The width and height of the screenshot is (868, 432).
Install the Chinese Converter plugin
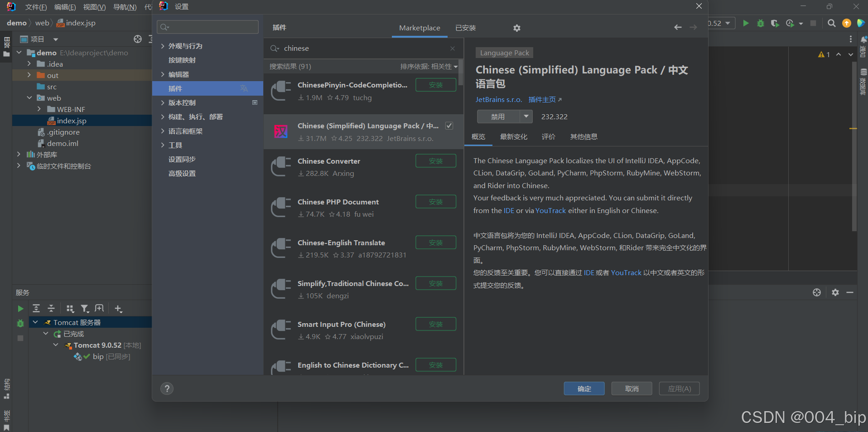click(x=436, y=161)
